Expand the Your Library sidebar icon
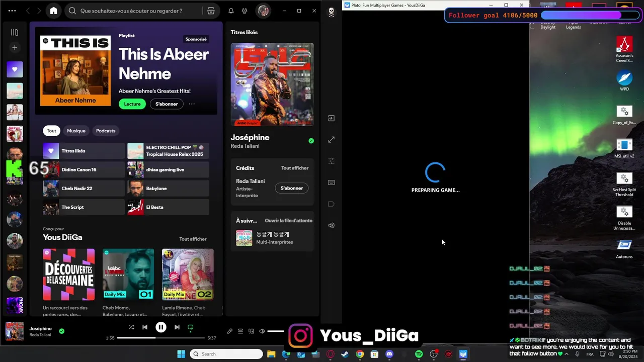This screenshot has height=362, width=644. 15,32
